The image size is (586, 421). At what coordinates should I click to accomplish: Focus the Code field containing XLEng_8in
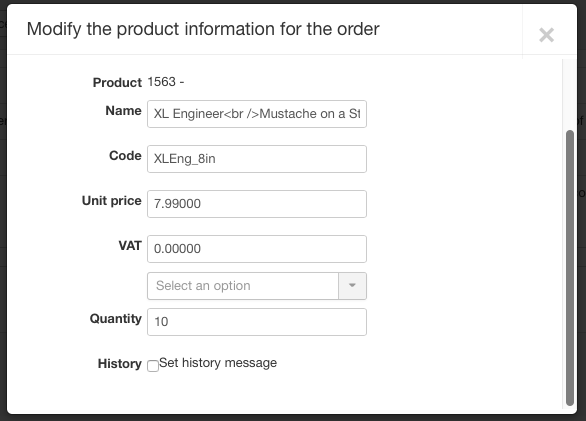pyautogui.click(x=257, y=159)
